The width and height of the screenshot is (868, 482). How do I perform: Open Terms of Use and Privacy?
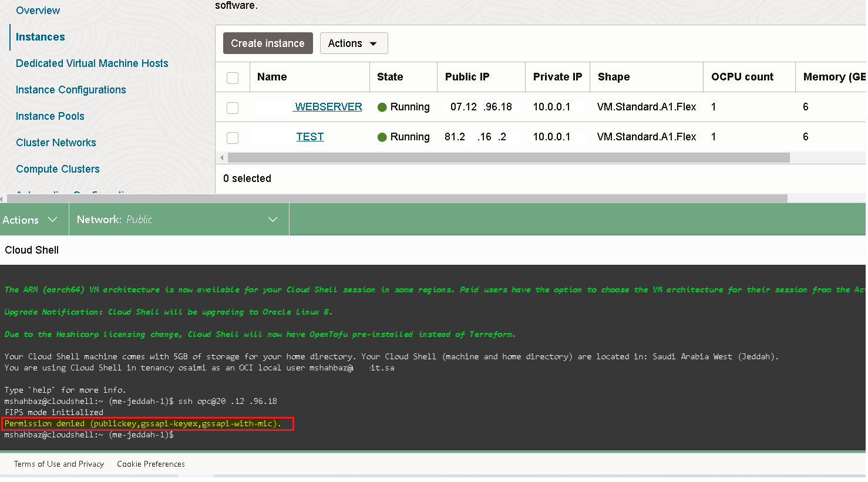click(x=59, y=464)
